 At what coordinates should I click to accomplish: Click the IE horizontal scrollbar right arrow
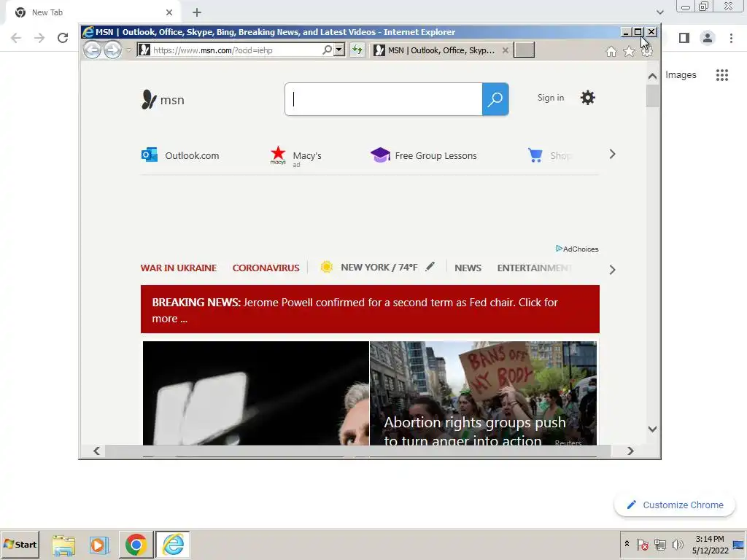pyautogui.click(x=630, y=451)
